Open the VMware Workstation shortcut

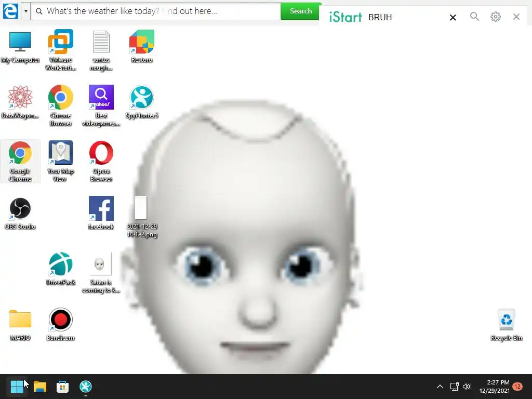point(60,50)
